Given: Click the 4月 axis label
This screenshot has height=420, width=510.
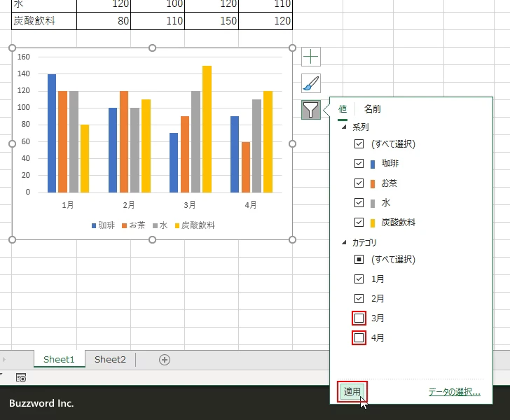Looking at the screenshot, I should pos(251,205).
